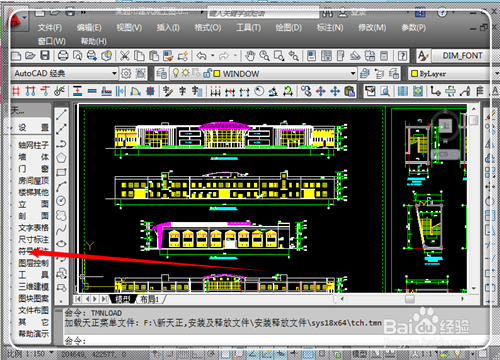
Task: Select the Line draw tool
Action: pyautogui.click(x=61, y=114)
